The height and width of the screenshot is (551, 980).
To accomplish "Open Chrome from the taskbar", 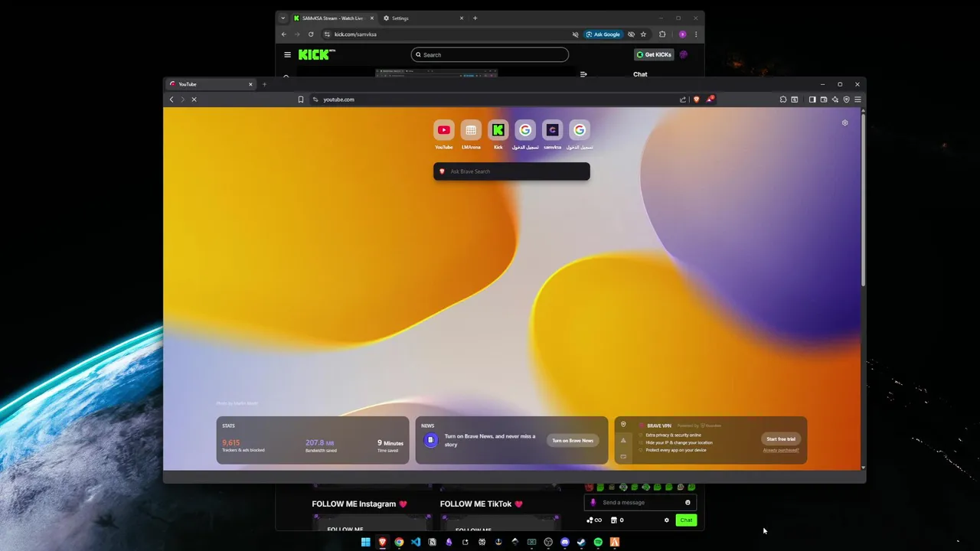I will 399,542.
